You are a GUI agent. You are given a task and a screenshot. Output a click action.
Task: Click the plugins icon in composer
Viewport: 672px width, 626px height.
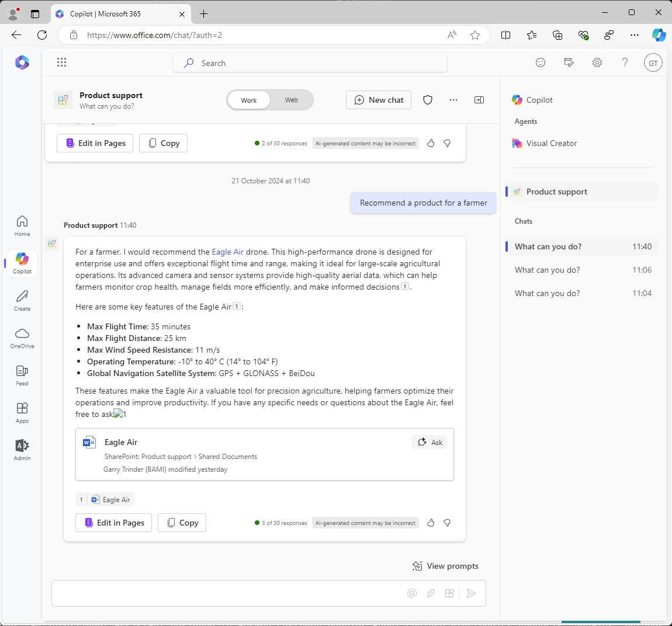click(x=449, y=593)
